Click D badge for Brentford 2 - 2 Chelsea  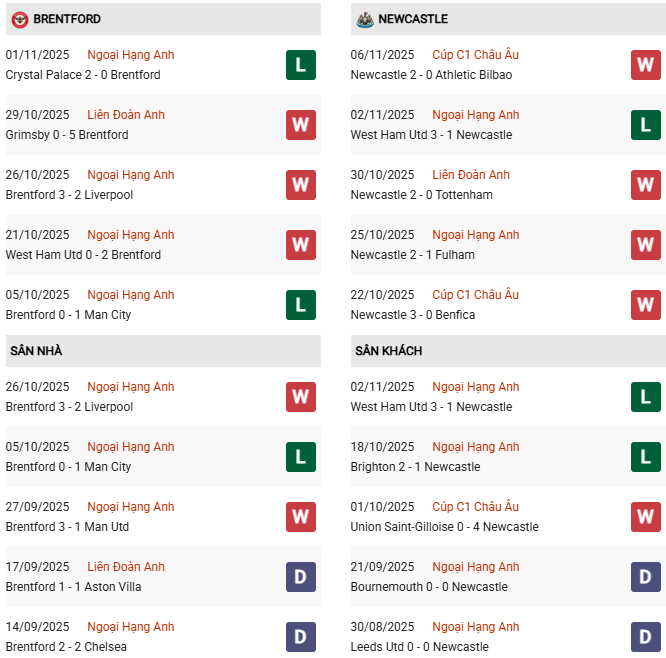tap(300, 637)
